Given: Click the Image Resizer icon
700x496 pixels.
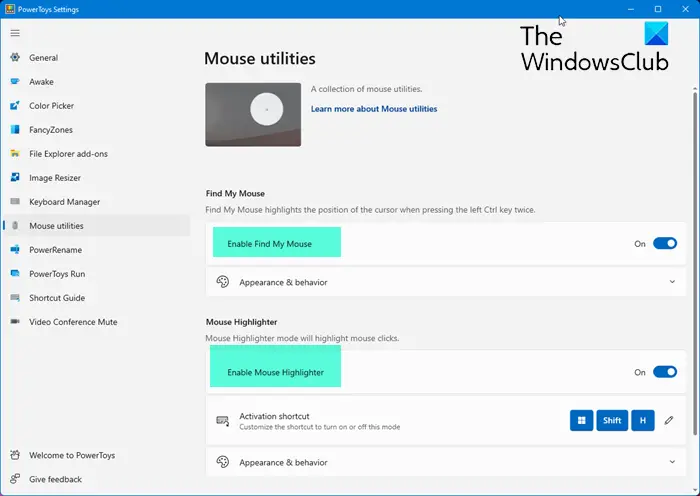Looking at the screenshot, I should pyautogui.click(x=15, y=177).
